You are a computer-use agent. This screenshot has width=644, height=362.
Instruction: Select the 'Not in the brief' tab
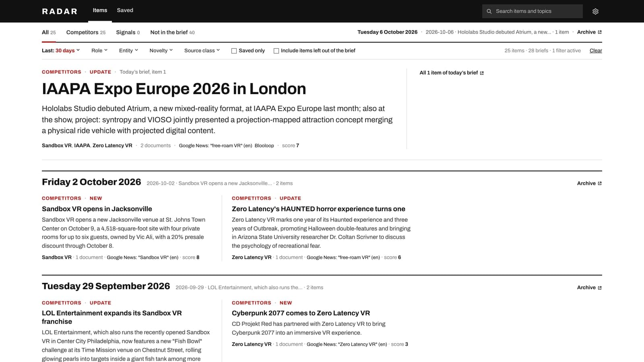point(172,33)
